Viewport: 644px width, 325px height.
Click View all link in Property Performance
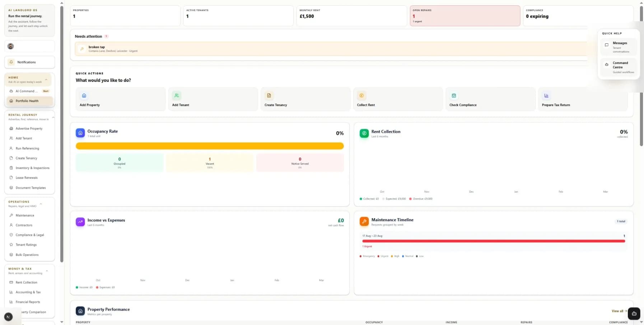click(x=619, y=311)
